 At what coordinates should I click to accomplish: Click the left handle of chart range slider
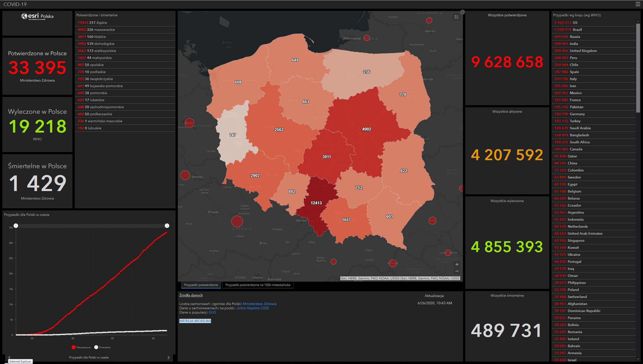[16, 226]
